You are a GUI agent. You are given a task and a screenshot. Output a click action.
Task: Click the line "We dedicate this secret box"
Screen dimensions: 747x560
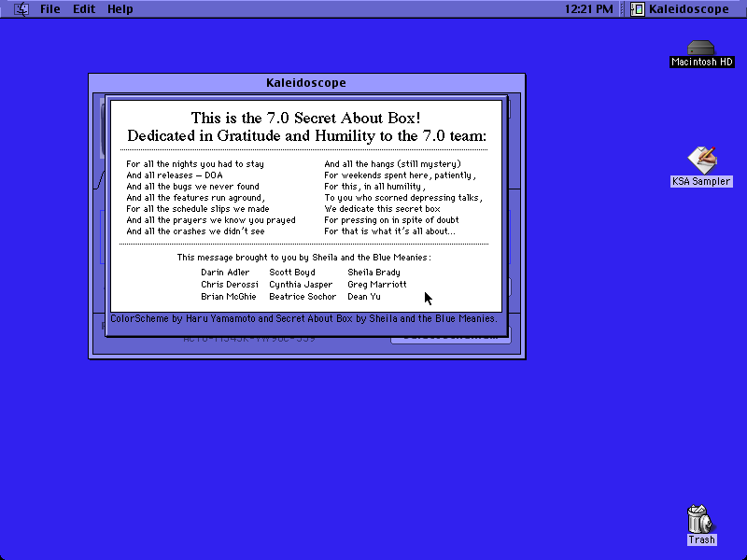(383, 209)
